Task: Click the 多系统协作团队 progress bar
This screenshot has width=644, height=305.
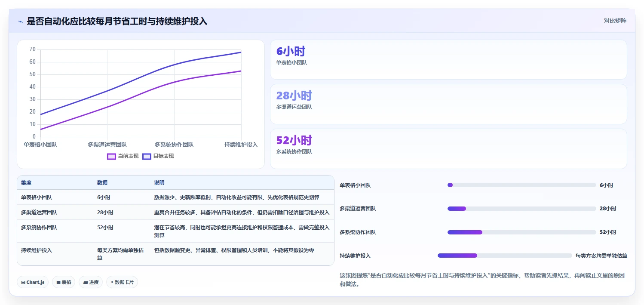Action: coord(522,232)
